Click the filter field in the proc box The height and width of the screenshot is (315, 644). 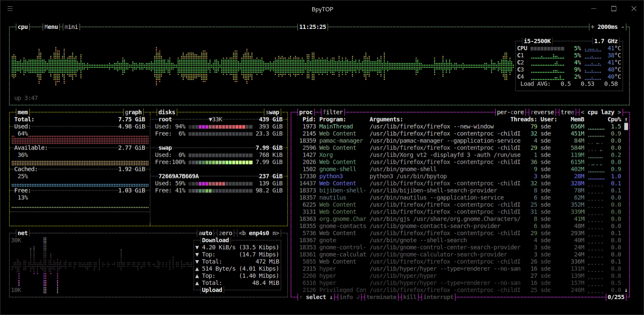coord(333,112)
